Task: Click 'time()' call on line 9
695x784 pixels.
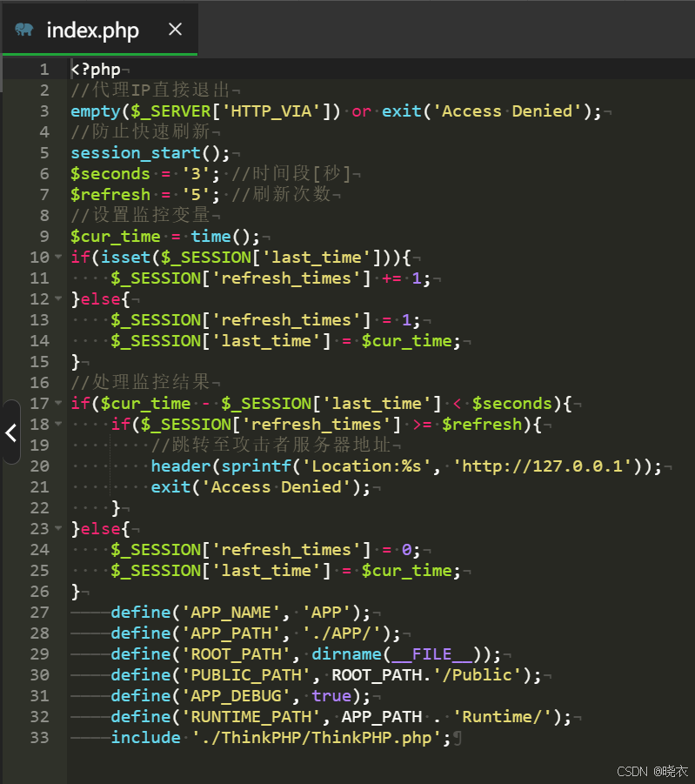Action: tap(220, 237)
